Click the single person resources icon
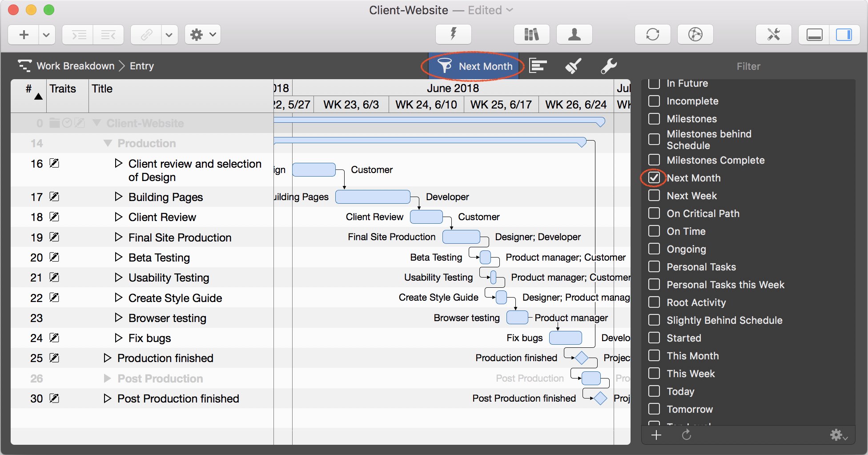The image size is (868, 455). click(x=574, y=34)
